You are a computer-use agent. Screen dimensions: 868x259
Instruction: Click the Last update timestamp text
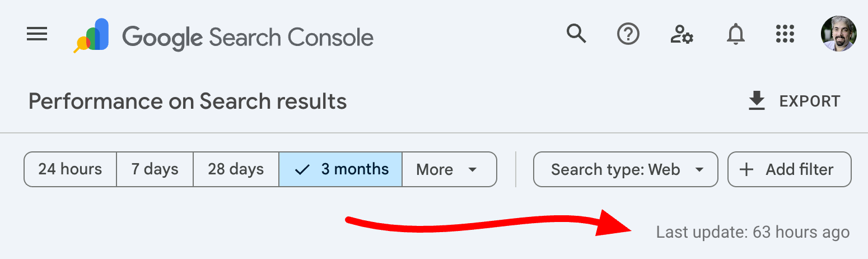(x=753, y=232)
